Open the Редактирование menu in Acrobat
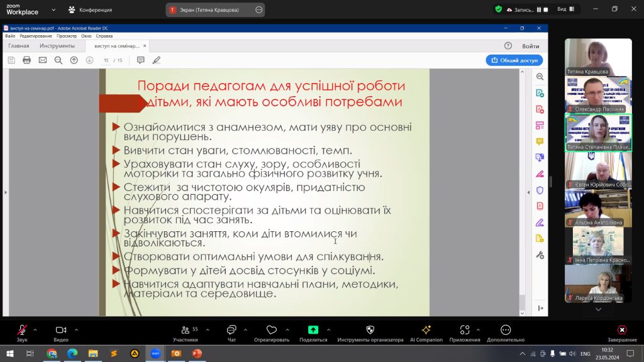644x362 pixels. 36,36
